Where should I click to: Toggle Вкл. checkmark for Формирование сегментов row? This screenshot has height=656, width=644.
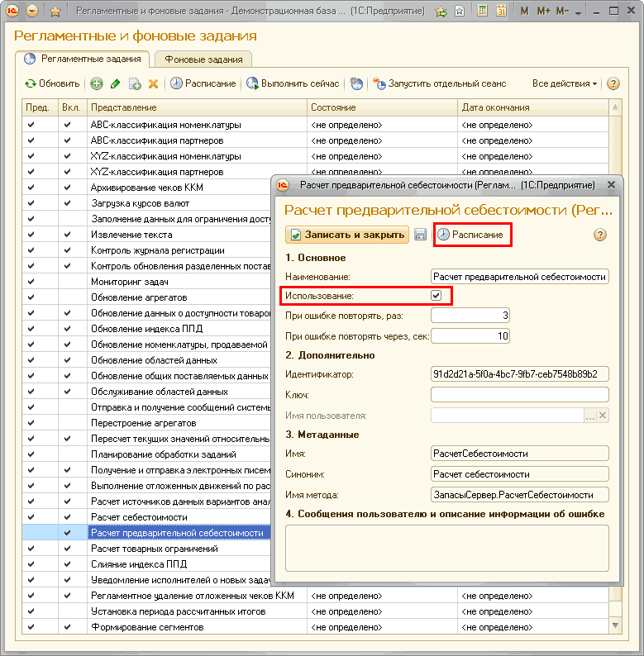click(x=68, y=627)
